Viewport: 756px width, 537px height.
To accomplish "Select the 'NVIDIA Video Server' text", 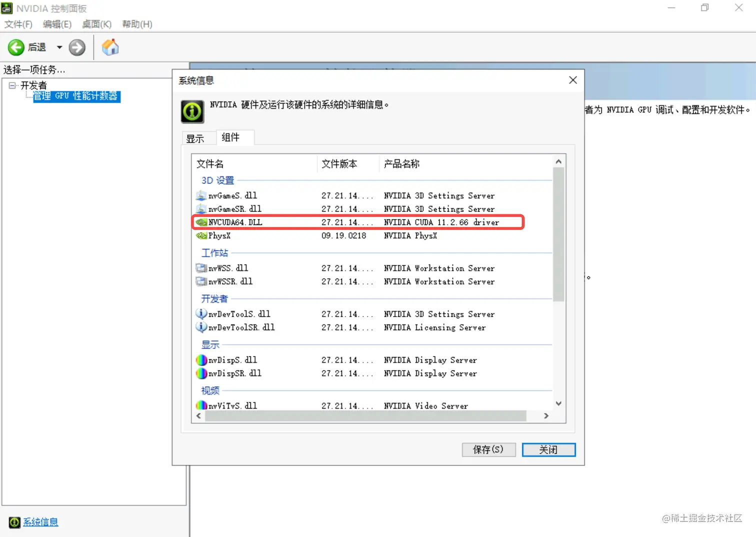I will [426, 406].
